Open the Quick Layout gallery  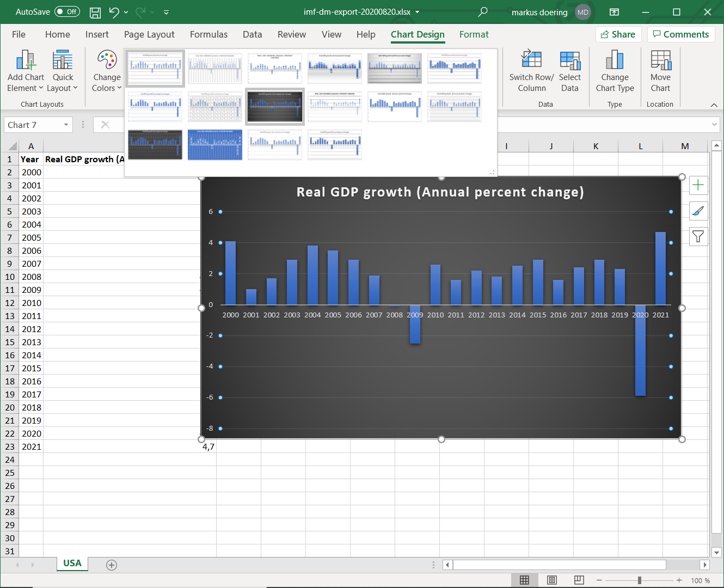62,72
